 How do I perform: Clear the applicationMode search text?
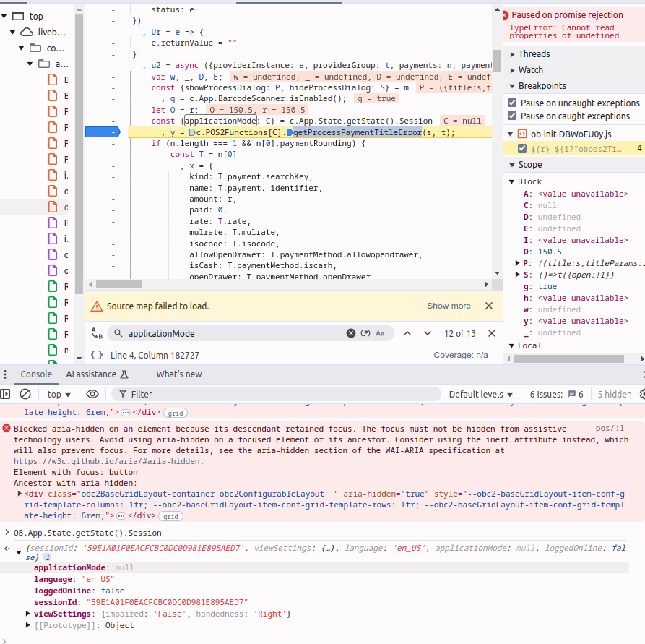coord(351,333)
